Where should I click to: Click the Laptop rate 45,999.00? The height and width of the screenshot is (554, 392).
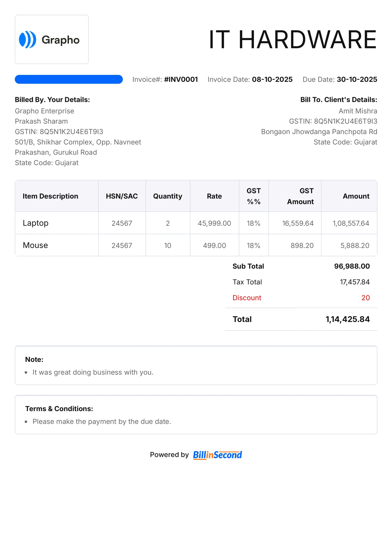214,223
